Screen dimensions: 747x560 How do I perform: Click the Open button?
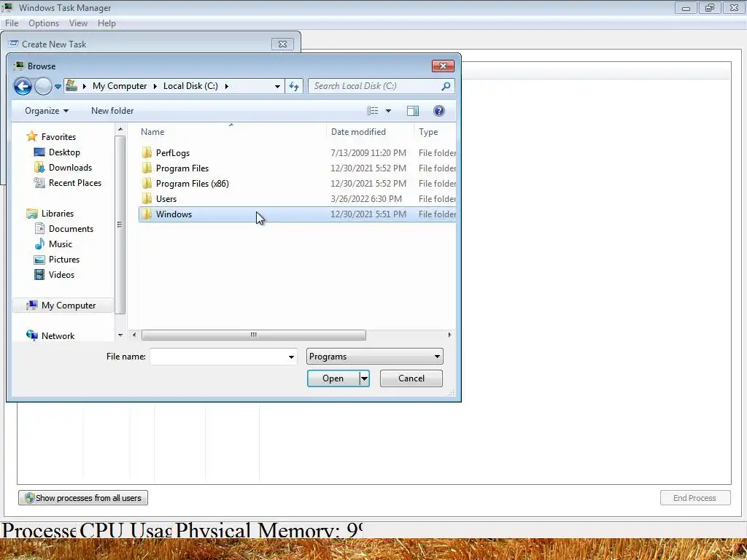tap(333, 378)
